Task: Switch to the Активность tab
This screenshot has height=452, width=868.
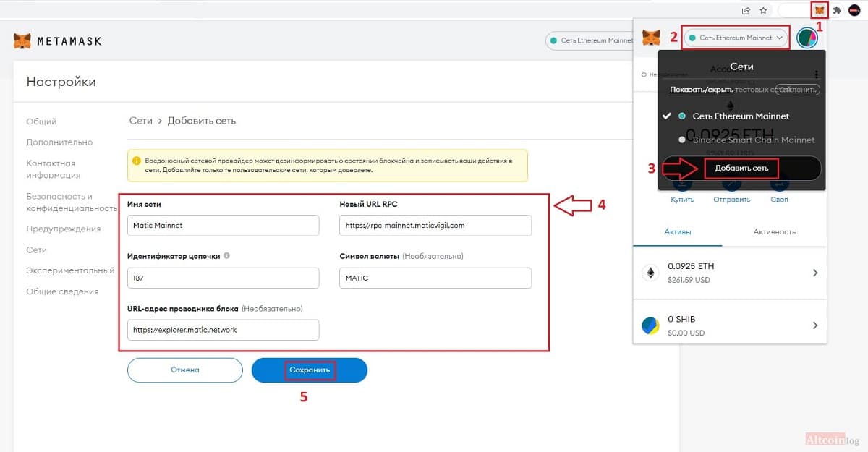Action: 775,232
